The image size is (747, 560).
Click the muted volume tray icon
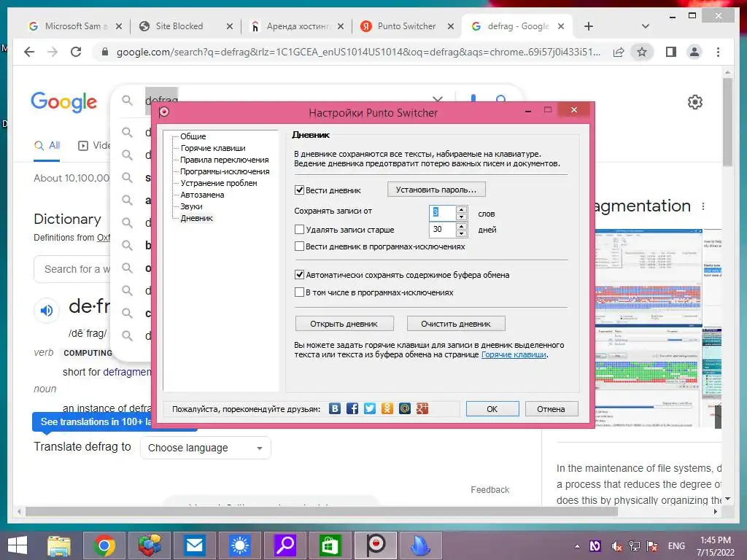pyautogui.click(x=616, y=546)
